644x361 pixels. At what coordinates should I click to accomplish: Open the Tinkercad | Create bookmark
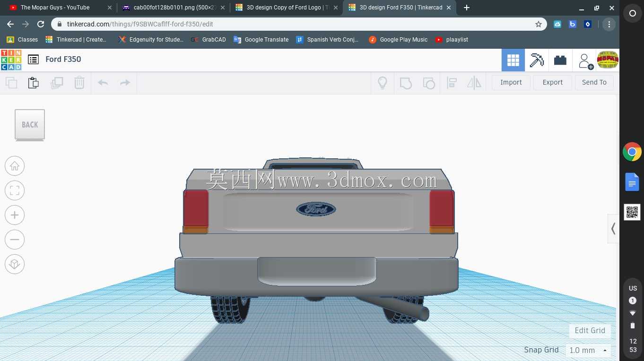point(76,40)
